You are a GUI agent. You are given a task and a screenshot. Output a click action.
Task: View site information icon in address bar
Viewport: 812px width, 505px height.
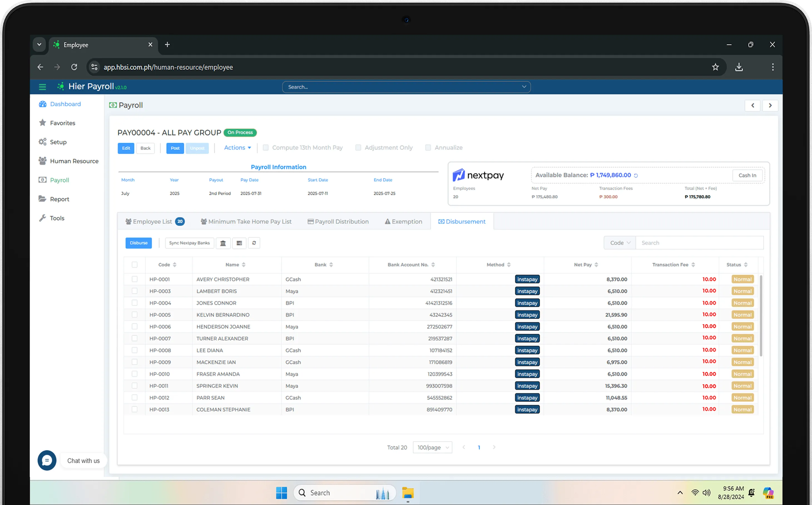[x=95, y=67]
